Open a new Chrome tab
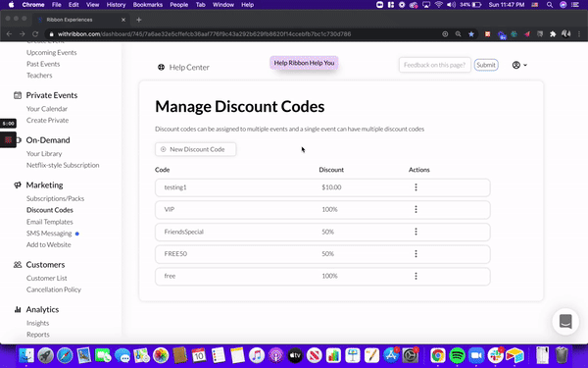This screenshot has height=368, width=588. click(139, 20)
